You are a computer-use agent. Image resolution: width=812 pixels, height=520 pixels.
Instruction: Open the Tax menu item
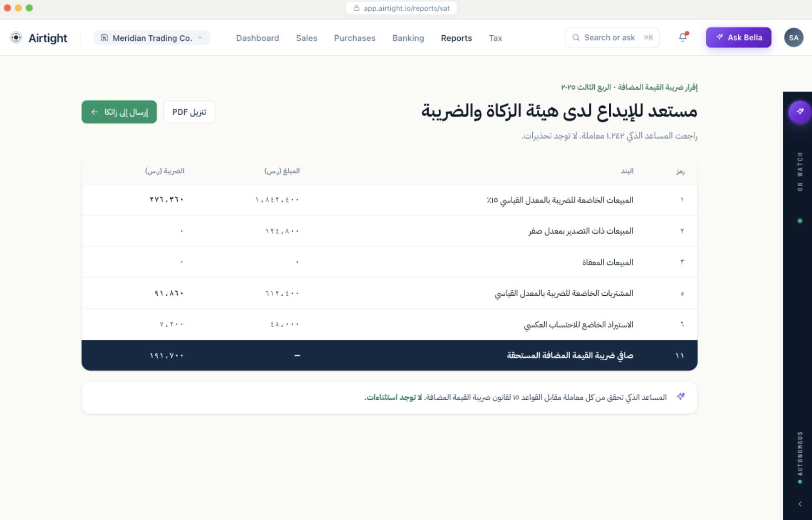(x=495, y=38)
